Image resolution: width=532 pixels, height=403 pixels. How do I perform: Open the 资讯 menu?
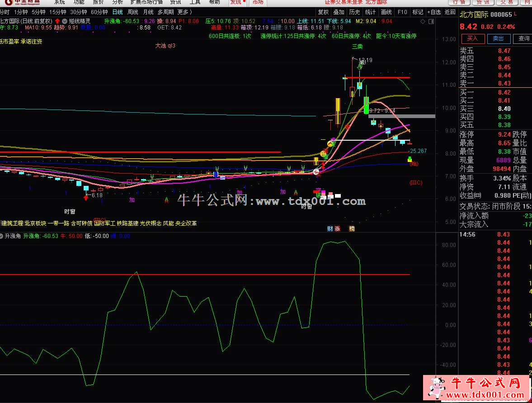coord(175,2)
